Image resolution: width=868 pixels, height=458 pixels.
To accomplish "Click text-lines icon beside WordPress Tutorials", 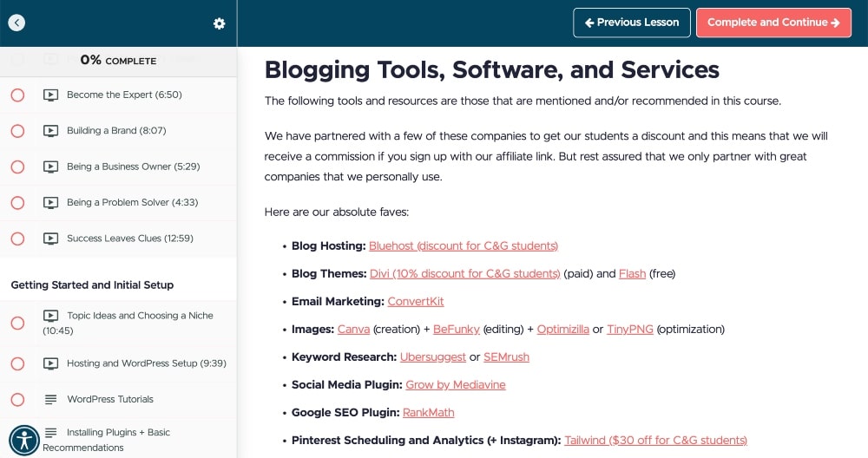I will click(50, 399).
